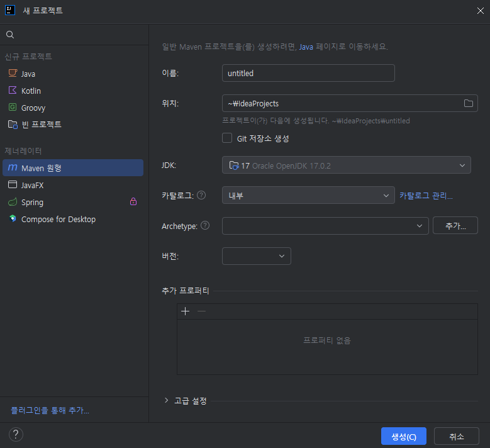490x448 pixels.
Task: Click the Spring lock icon
Action: point(133,201)
